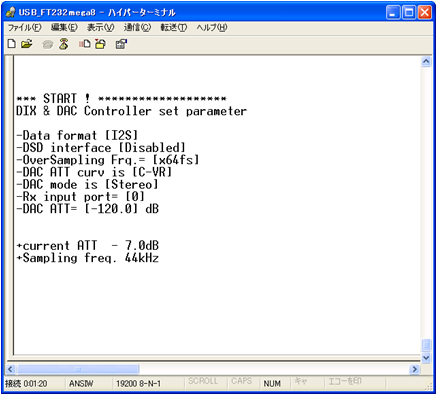This screenshot has height=395, width=437.
Task: Click the horizontal scrollbar right arrow
Action: [x=415, y=369]
